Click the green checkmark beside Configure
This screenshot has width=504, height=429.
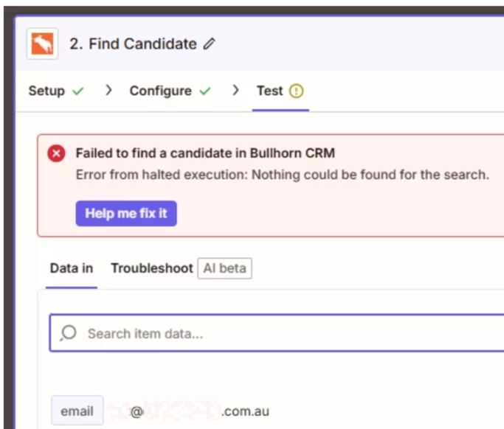coord(204,91)
